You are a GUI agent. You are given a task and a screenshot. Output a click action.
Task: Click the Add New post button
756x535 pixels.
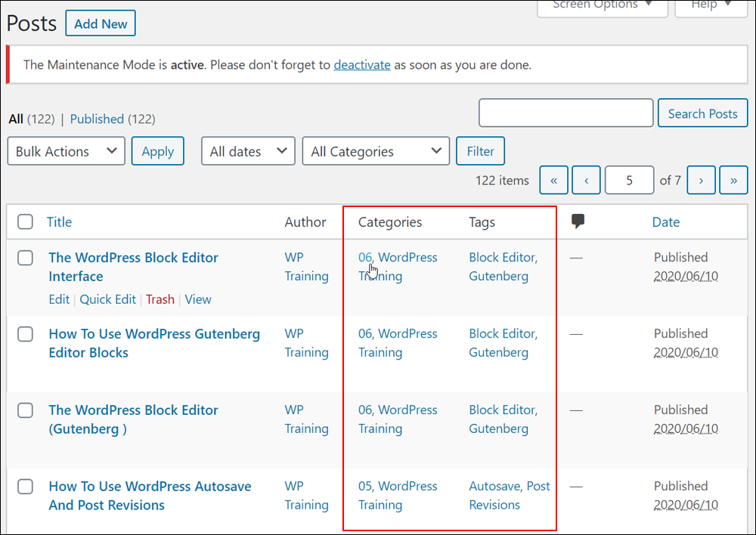click(x=101, y=23)
